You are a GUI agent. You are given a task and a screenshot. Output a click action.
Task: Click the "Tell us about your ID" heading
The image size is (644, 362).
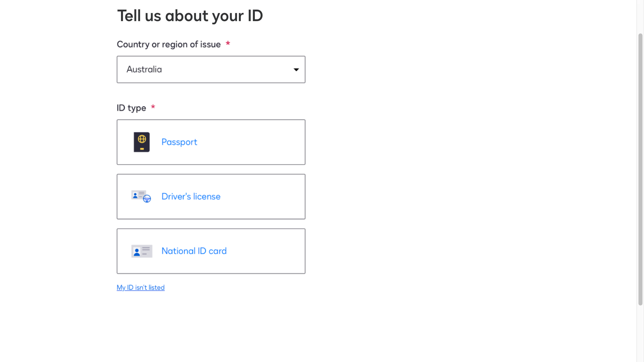click(190, 16)
